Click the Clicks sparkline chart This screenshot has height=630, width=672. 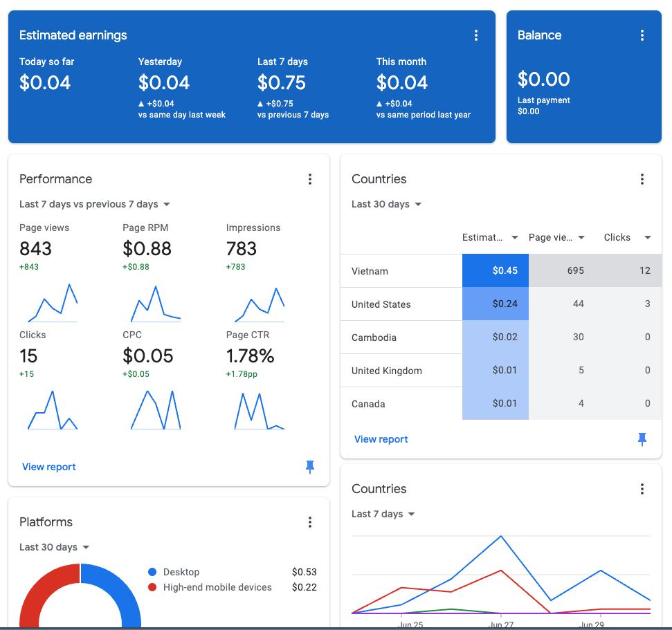tap(53, 409)
